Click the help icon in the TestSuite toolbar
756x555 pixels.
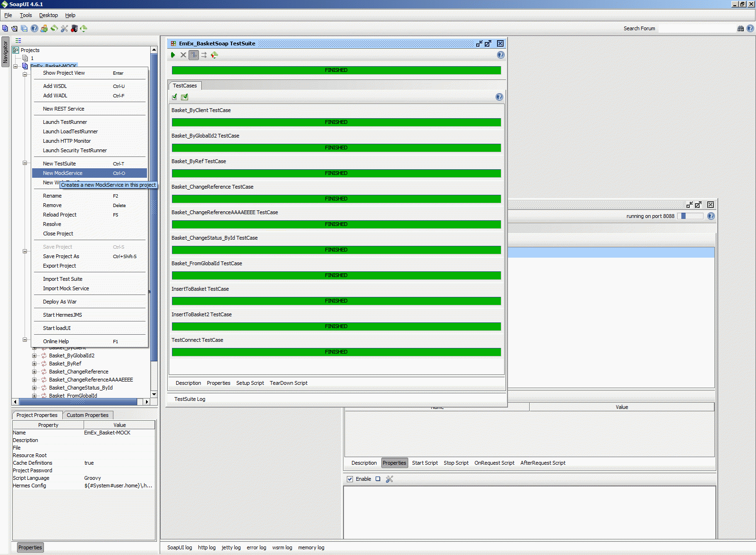tap(501, 55)
